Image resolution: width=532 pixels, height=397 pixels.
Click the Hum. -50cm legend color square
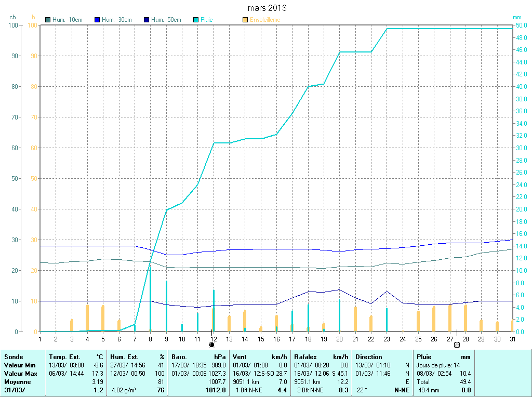click(147, 20)
